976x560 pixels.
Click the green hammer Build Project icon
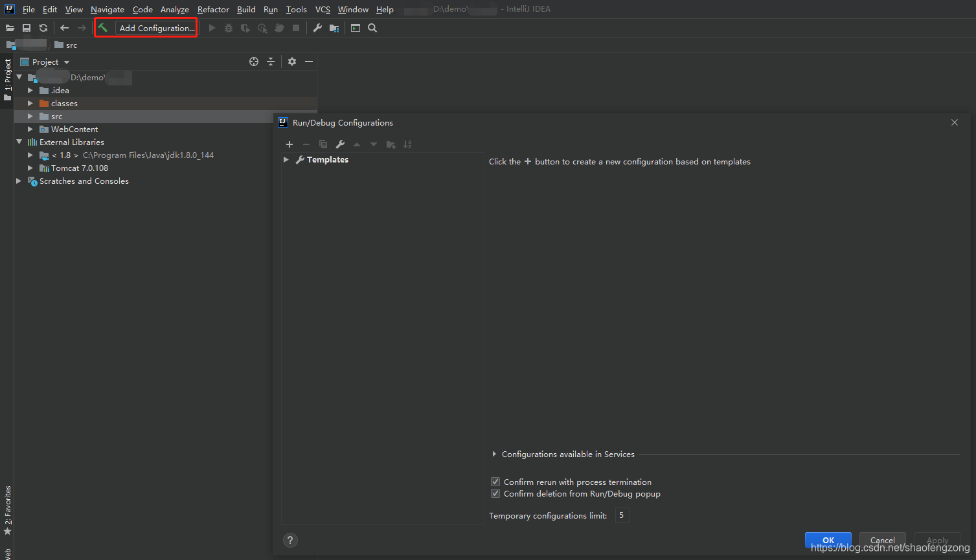(103, 28)
